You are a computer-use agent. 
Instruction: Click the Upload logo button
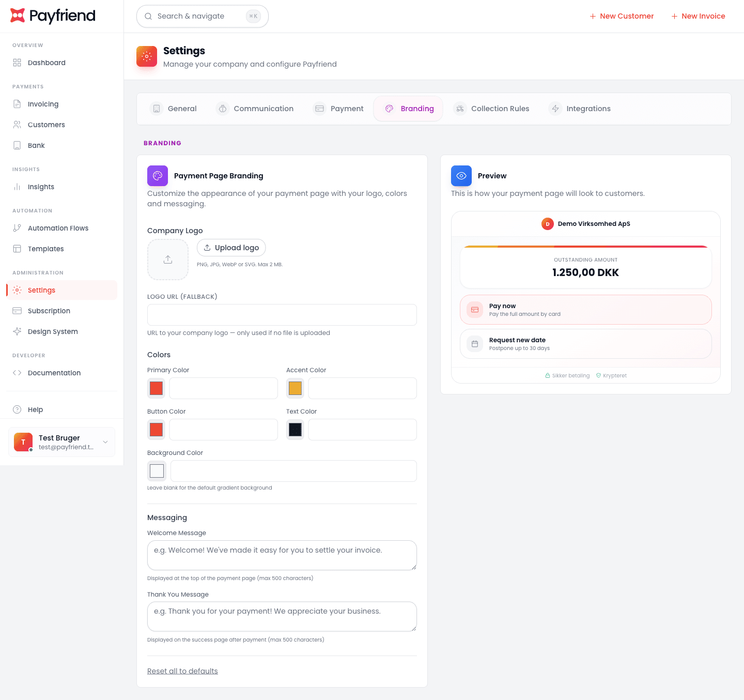(x=231, y=248)
